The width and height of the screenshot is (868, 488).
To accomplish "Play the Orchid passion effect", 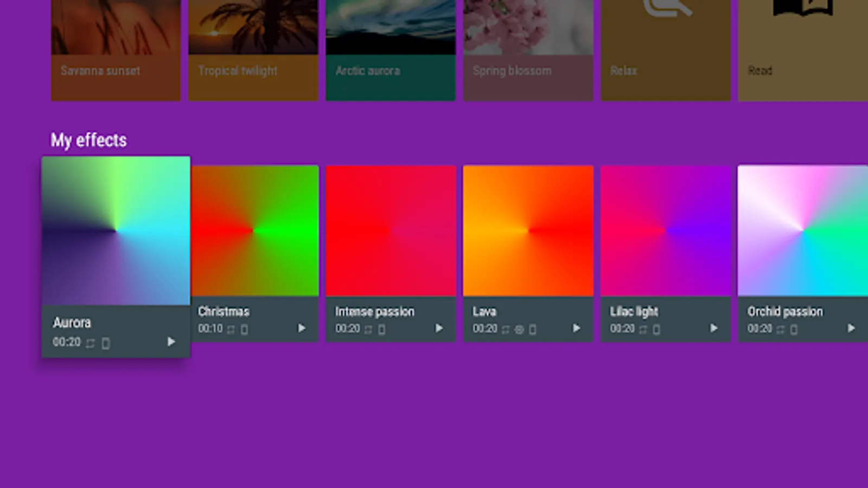I will click(851, 328).
